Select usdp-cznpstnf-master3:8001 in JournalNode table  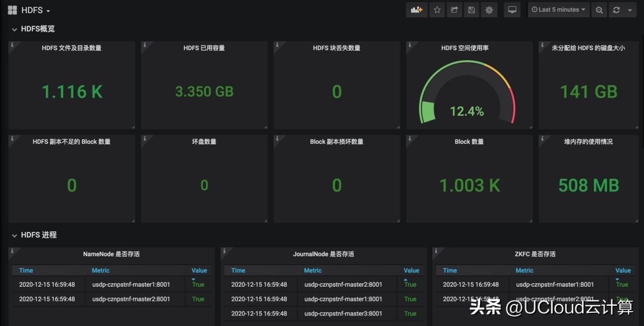(343, 313)
